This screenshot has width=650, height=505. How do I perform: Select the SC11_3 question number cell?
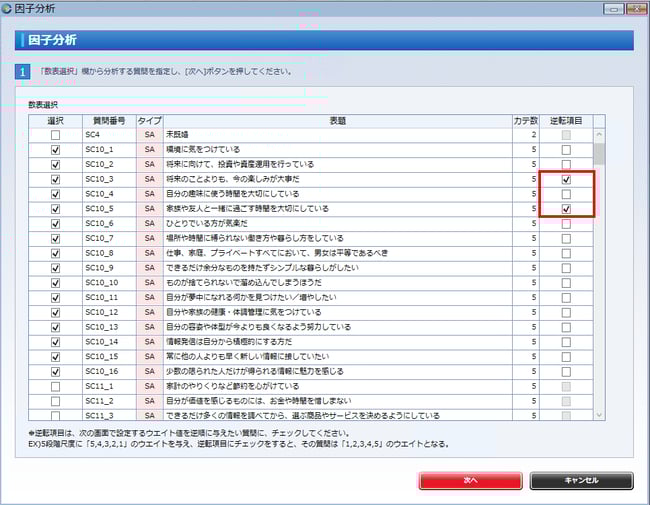click(x=109, y=415)
